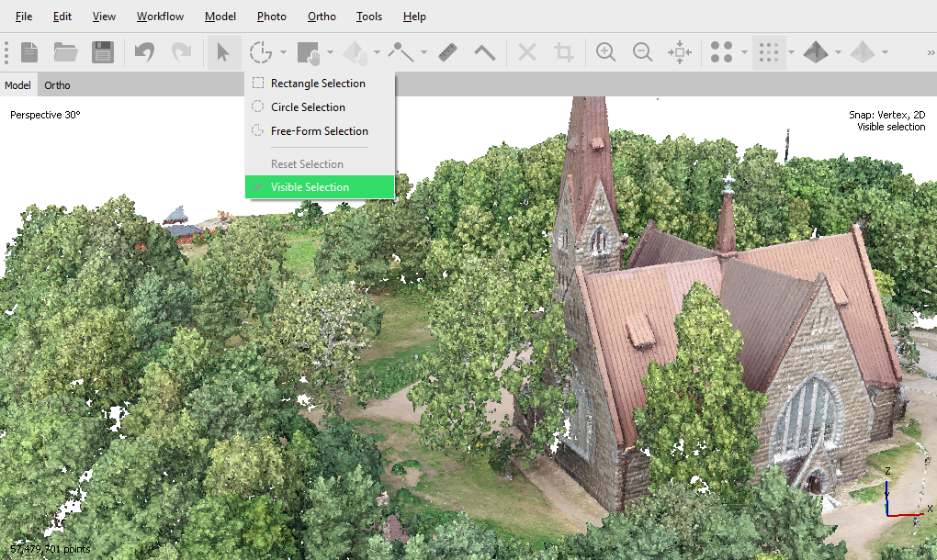
Task: Click the Undo arrow icon
Action: [x=145, y=52]
